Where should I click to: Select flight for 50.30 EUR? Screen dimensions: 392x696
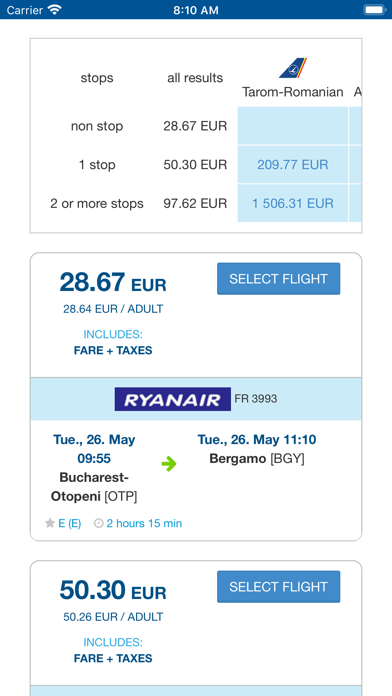coord(278,587)
